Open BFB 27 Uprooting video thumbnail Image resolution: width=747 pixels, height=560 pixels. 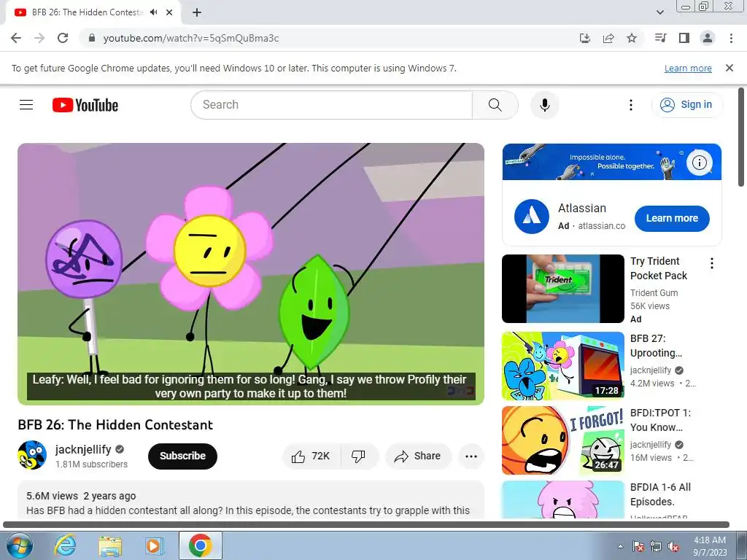[x=563, y=366]
